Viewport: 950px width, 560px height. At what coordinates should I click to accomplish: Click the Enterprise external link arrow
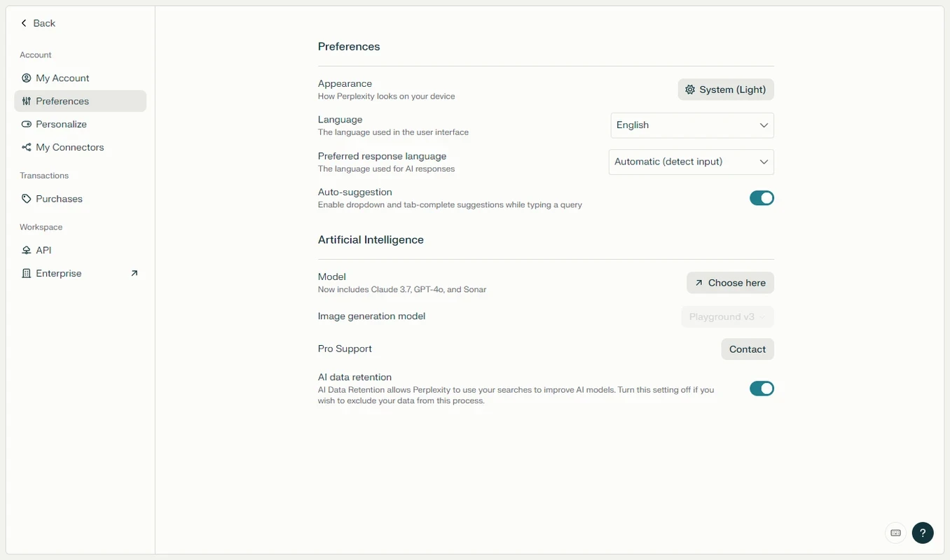[x=135, y=274]
